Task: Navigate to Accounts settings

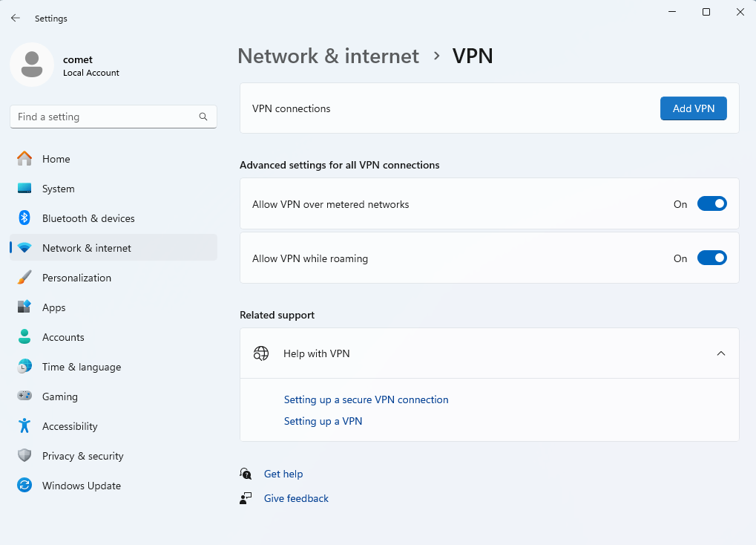Action: [x=114, y=337]
